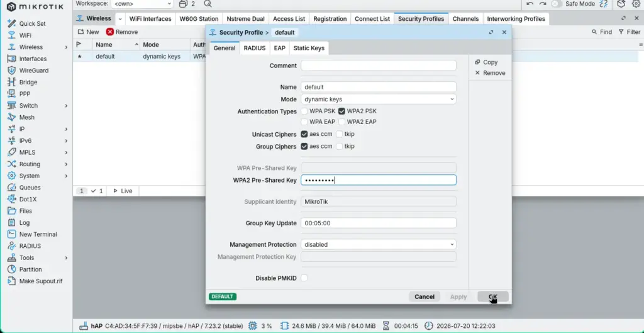Click the Group Key Update field
The height and width of the screenshot is (333, 644).
point(378,223)
